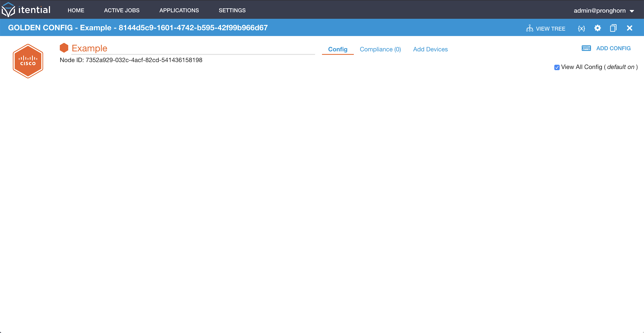Viewport: 644px width, 333px height.
Task: Click the Golden Config title text
Action: [138, 28]
